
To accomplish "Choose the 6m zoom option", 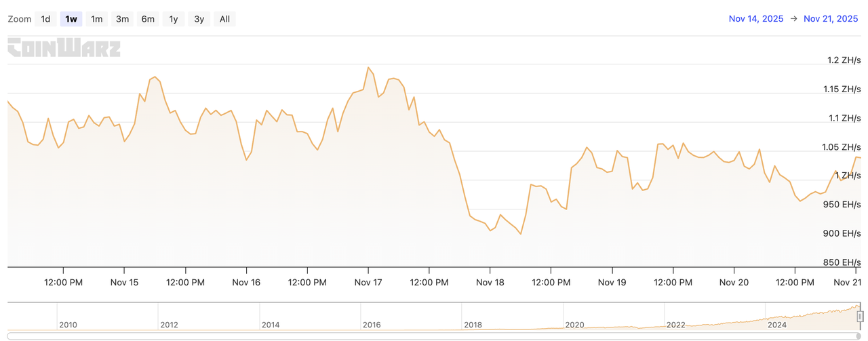I will 148,19.
